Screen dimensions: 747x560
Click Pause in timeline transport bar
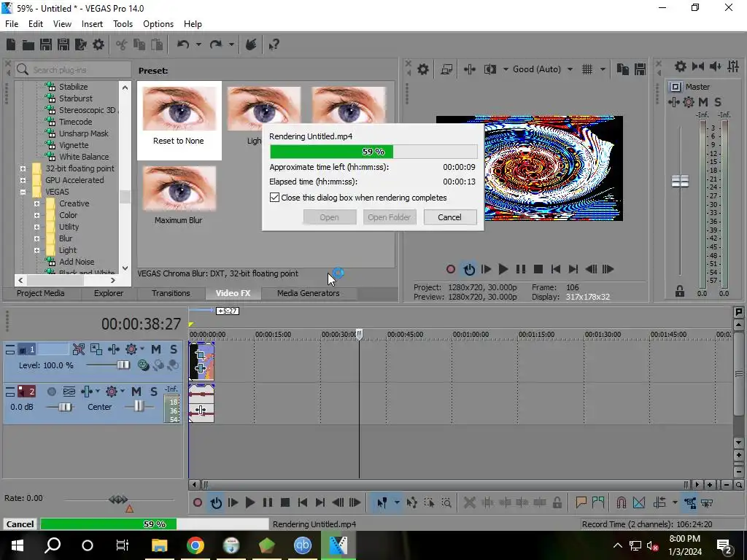[x=268, y=503]
